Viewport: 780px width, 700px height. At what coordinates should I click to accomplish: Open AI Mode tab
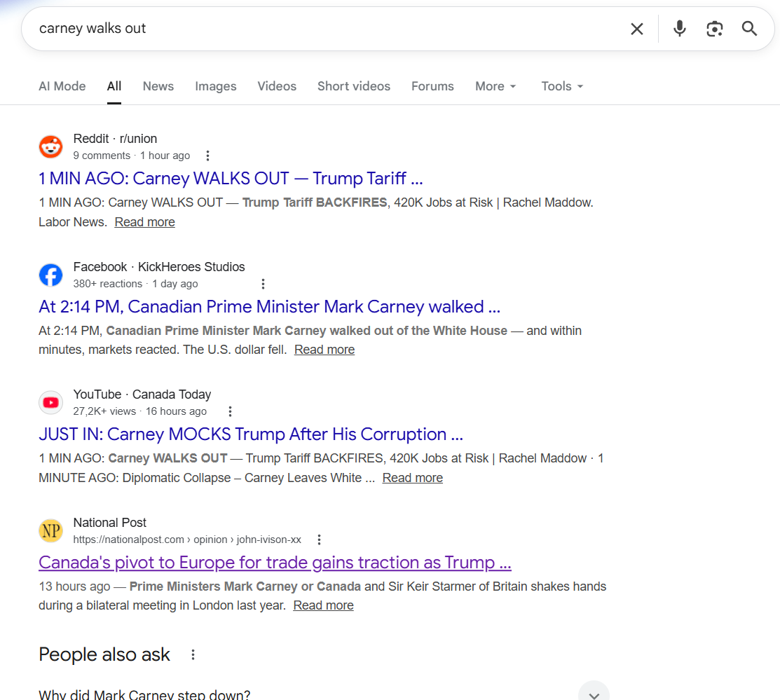tap(62, 86)
